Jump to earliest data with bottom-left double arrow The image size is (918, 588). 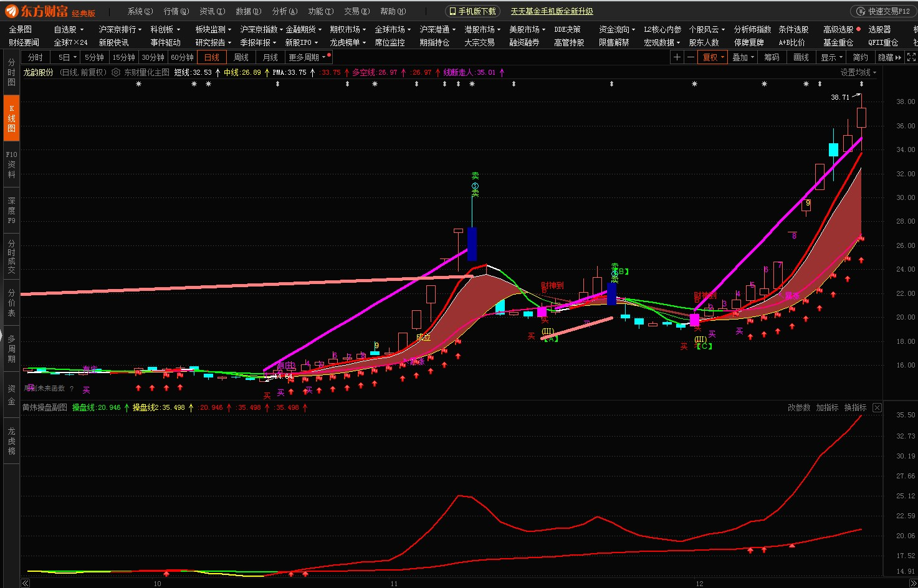click(25, 583)
